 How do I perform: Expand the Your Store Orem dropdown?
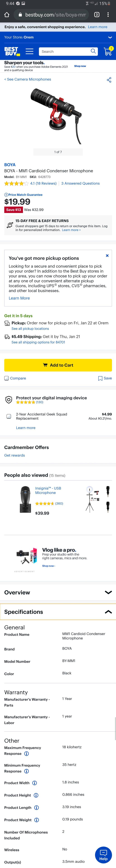[x=110, y=37]
